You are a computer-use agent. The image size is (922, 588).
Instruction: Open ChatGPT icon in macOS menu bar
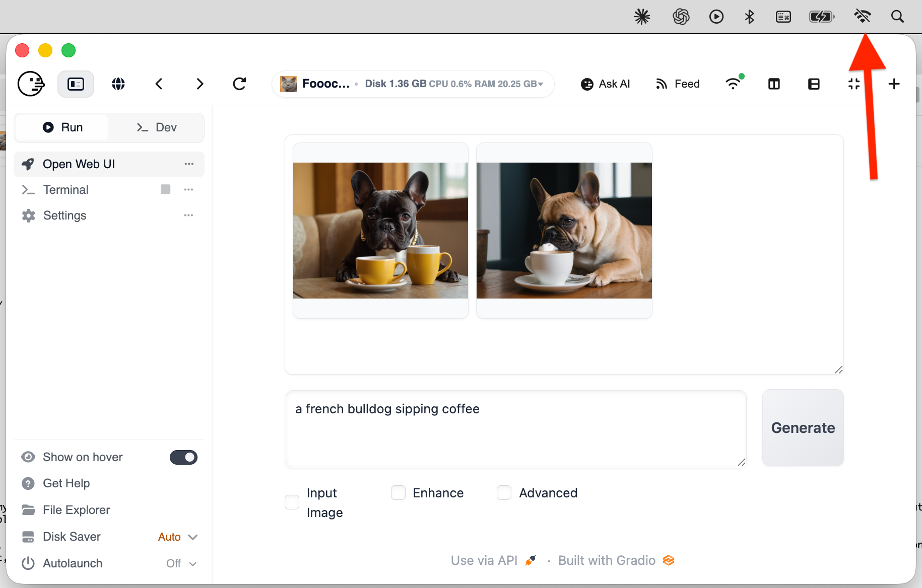pos(681,17)
